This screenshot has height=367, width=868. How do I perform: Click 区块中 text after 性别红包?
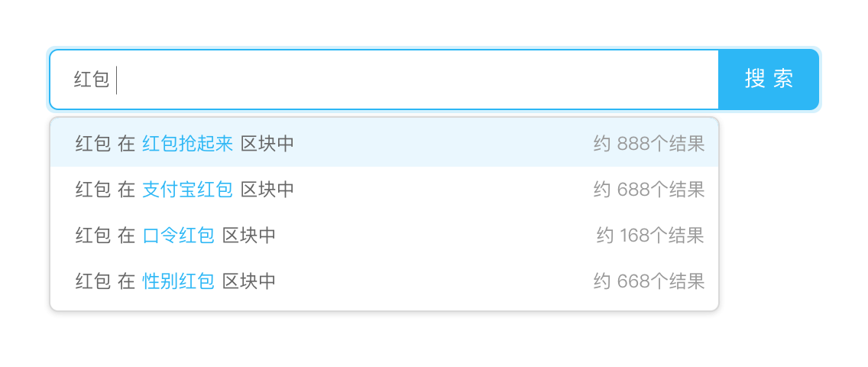click(x=249, y=281)
